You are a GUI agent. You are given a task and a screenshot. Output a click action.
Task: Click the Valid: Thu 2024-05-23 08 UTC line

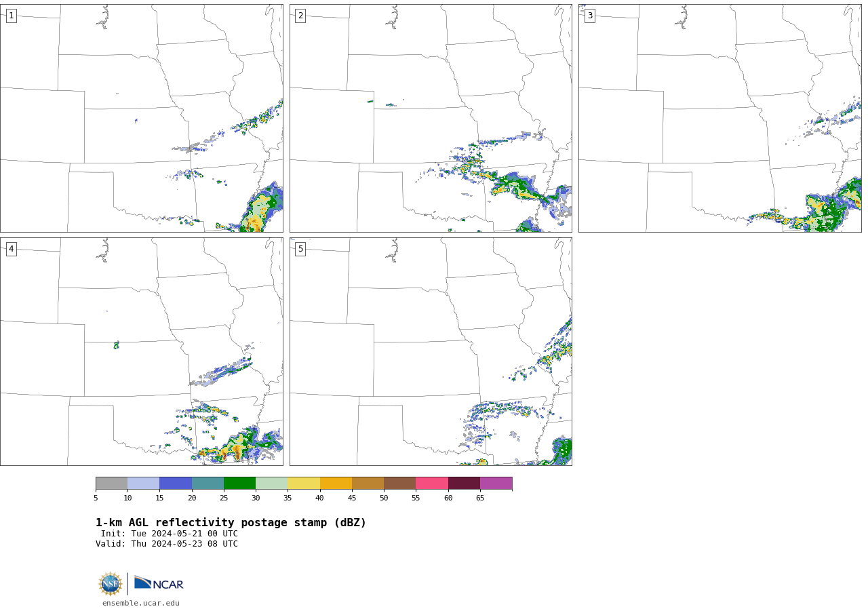click(x=167, y=544)
